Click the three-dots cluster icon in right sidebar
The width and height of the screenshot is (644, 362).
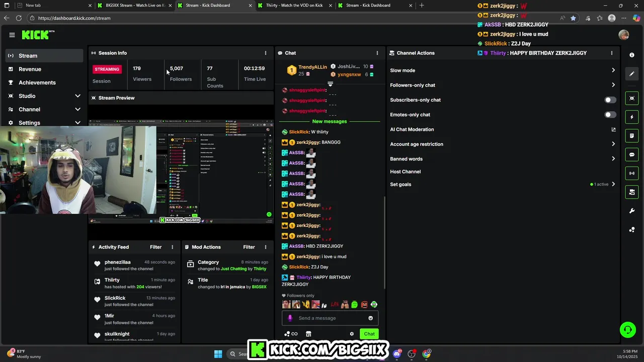click(x=632, y=230)
